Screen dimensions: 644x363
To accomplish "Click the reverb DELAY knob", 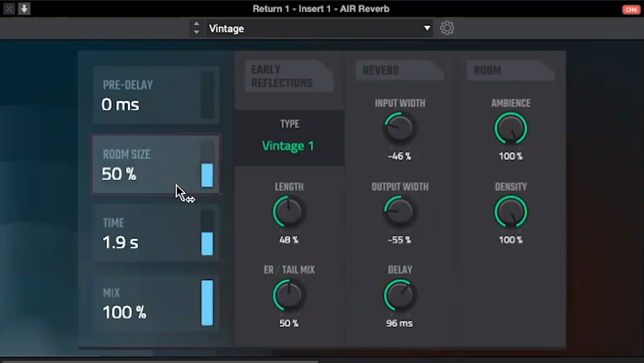I will click(x=399, y=294).
